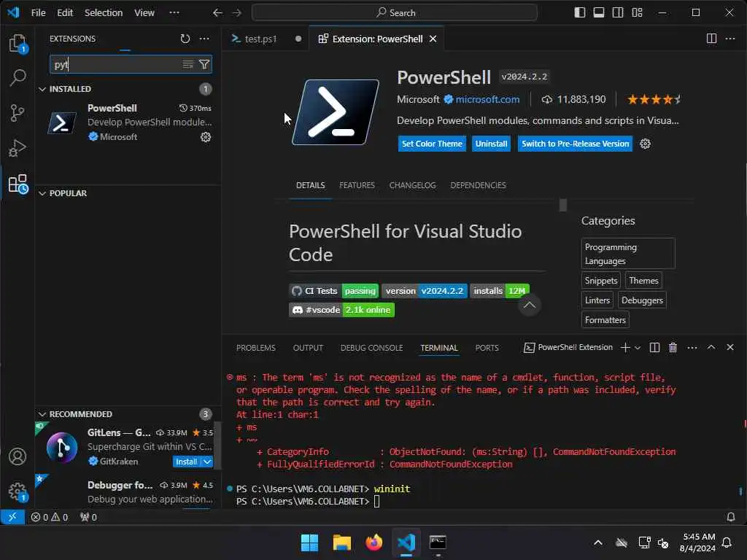The width and height of the screenshot is (747, 560).
Task: Select the Extensions view icon
Action: (x=18, y=184)
